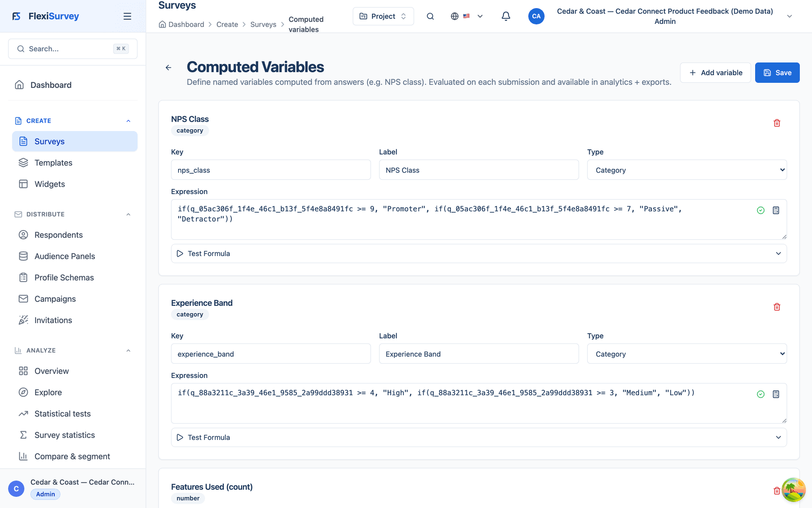Delete the Experience Band variable
Viewport: 812px width, 508px height.
[777, 307]
